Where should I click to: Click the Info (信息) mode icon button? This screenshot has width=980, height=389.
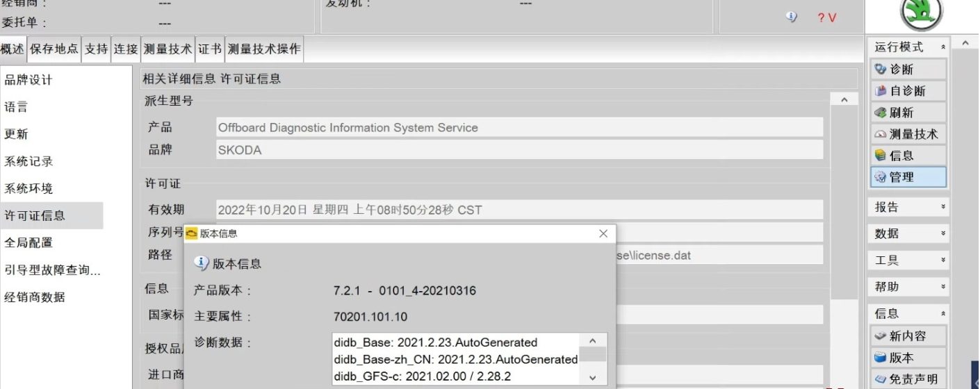pos(907,156)
